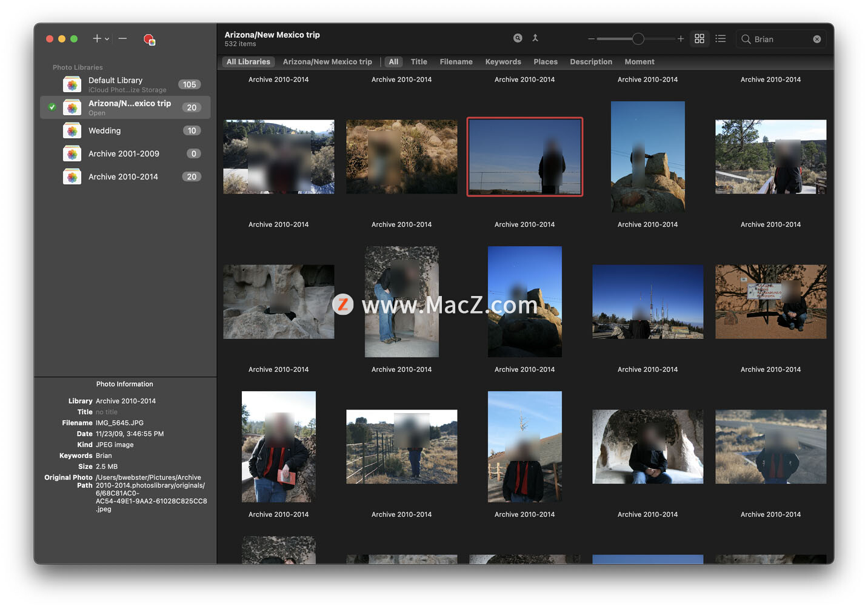Select the person in jeans by rock doorway
Image resolution: width=868 pixels, height=609 pixels.
click(x=402, y=301)
